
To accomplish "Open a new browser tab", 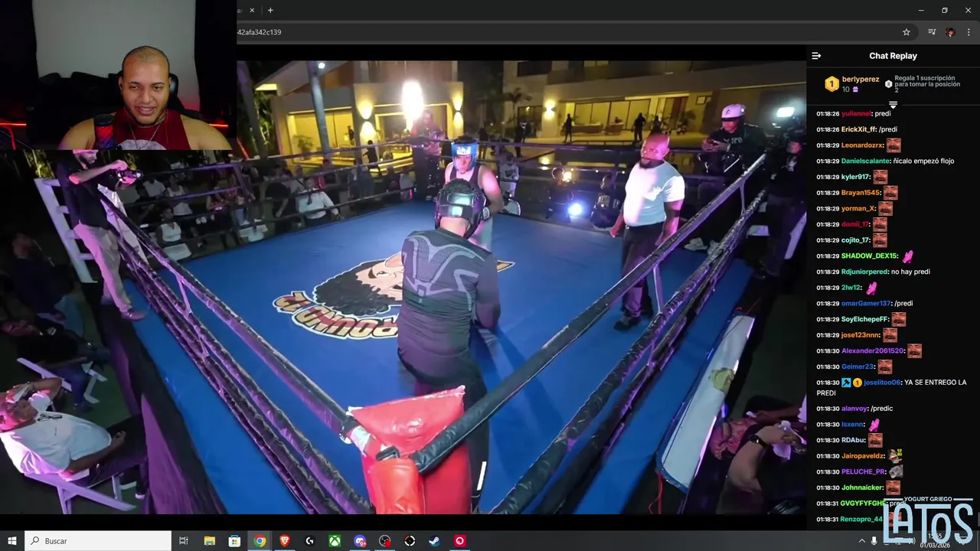I will point(270,10).
